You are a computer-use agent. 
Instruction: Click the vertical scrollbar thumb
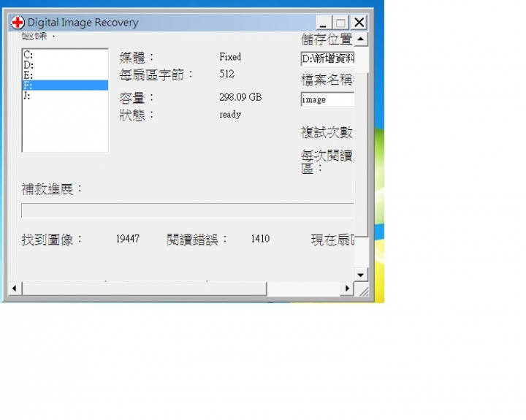coord(361,155)
